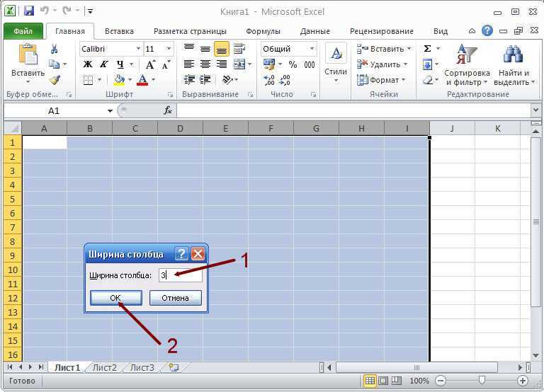Apply thousands separator 000 format
The width and height of the screenshot is (544, 392).
[309, 64]
